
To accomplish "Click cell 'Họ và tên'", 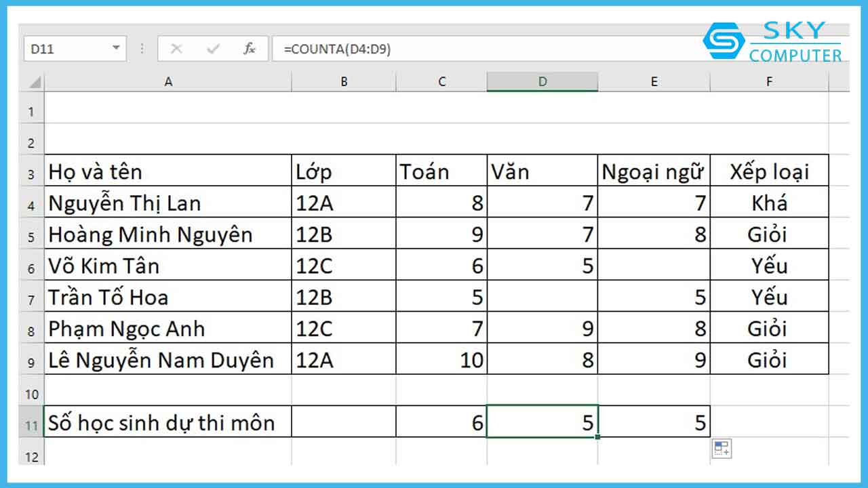I will (x=168, y=171).
